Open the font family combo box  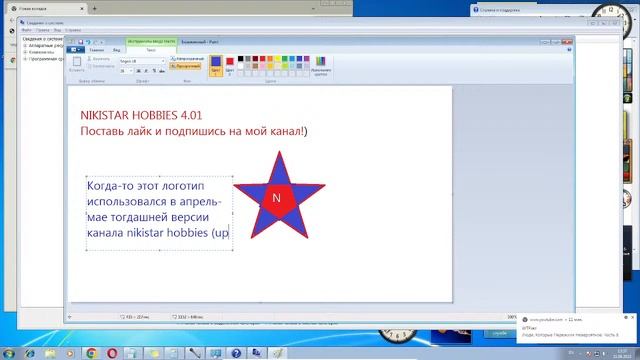[x=142, y=61]
